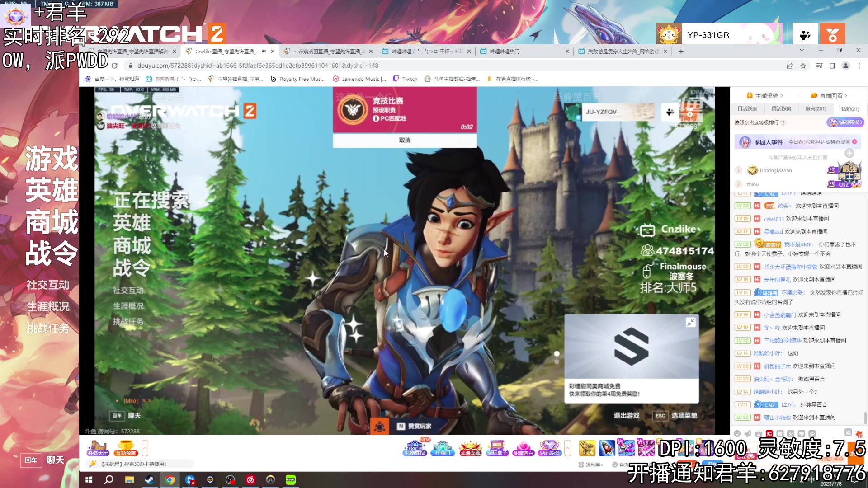Expand 直播回看 section arrow
The height and width of the screenshot is (488, 868).
click(x=846, y=95)
